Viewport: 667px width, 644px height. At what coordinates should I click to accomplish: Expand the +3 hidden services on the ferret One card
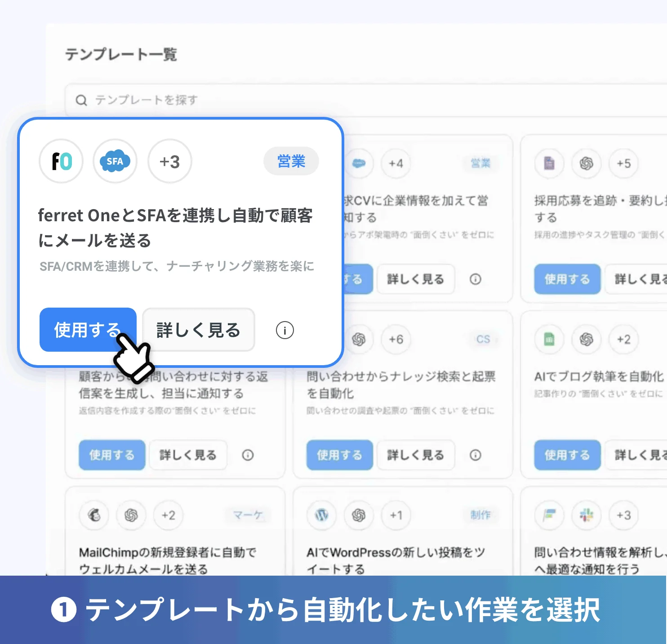[x=169, y=161]
